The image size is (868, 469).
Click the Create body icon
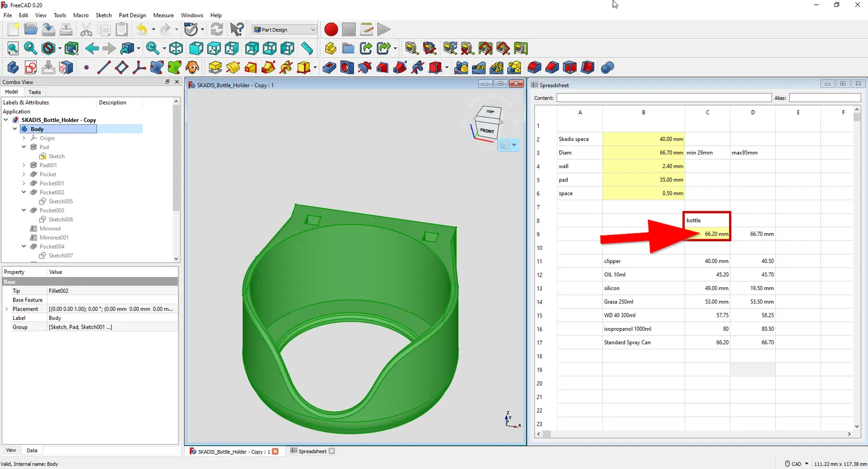13,67
